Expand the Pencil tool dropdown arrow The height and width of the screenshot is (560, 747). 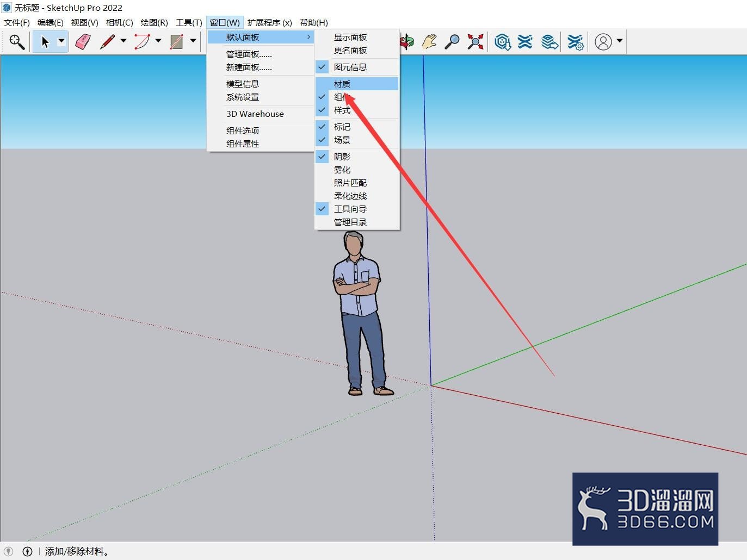[124, 41]
